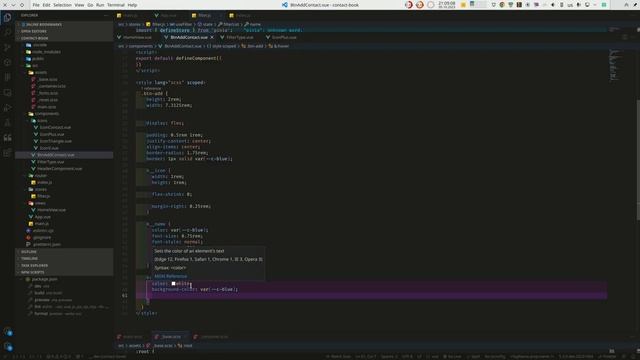Expand the Timeline section

pos(64,258)
